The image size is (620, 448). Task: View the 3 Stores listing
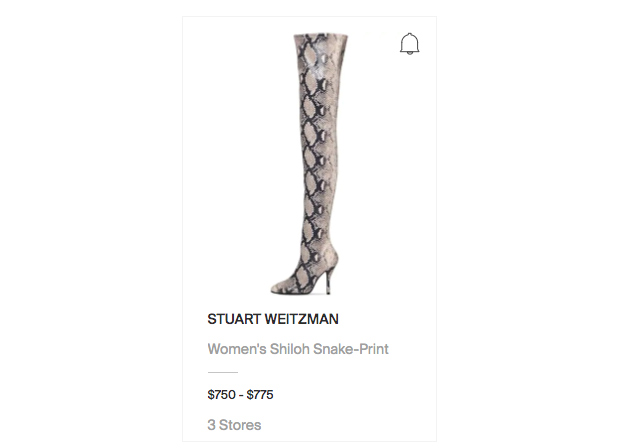tap(234, 425)
